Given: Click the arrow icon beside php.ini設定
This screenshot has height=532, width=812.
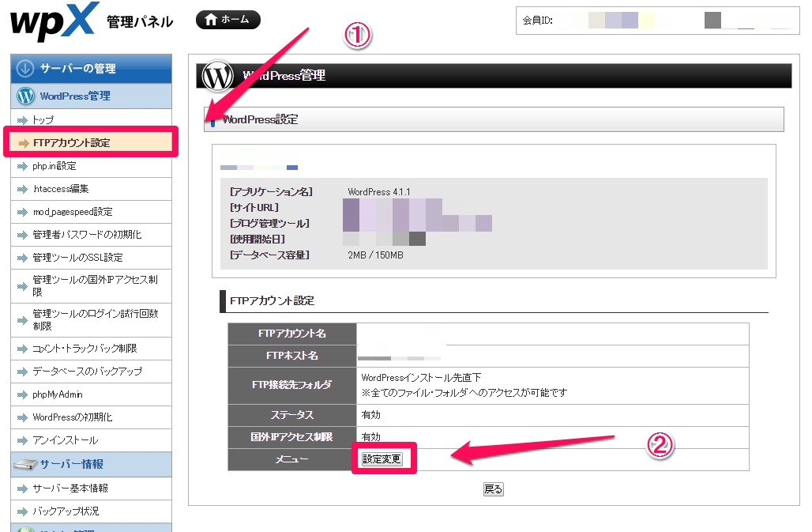Looking at the screenshot, I should point(22,166).
